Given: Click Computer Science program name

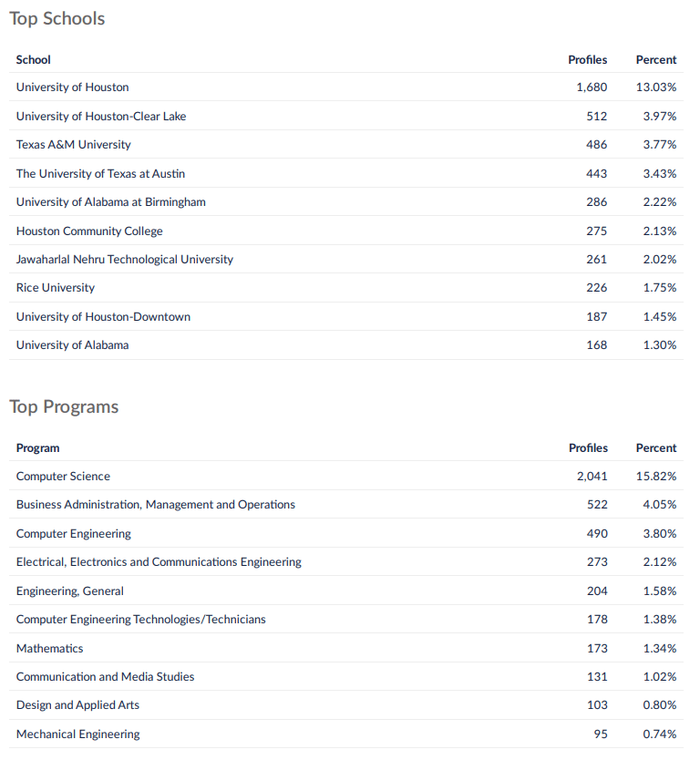Looking at the screenshot, I should 63,477.
